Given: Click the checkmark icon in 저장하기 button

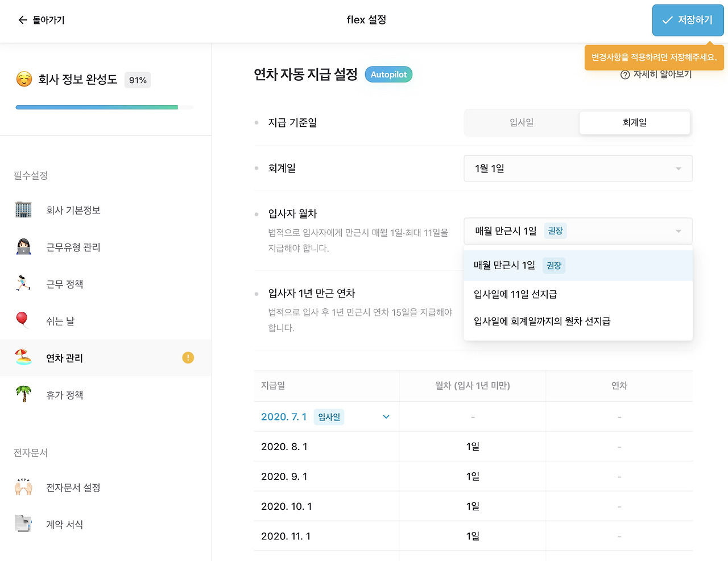Looking at the screenshot, I should (x=668, y=20).
